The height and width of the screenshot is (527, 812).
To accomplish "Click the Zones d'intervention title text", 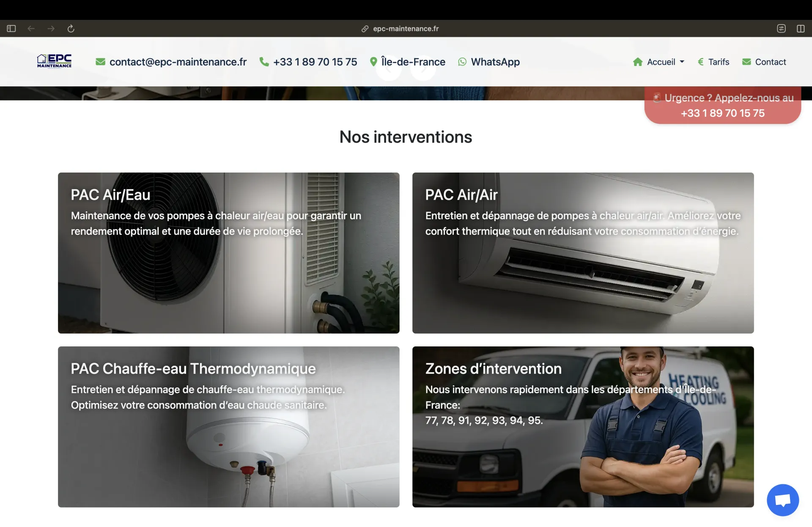I will [x=493, y=368].
